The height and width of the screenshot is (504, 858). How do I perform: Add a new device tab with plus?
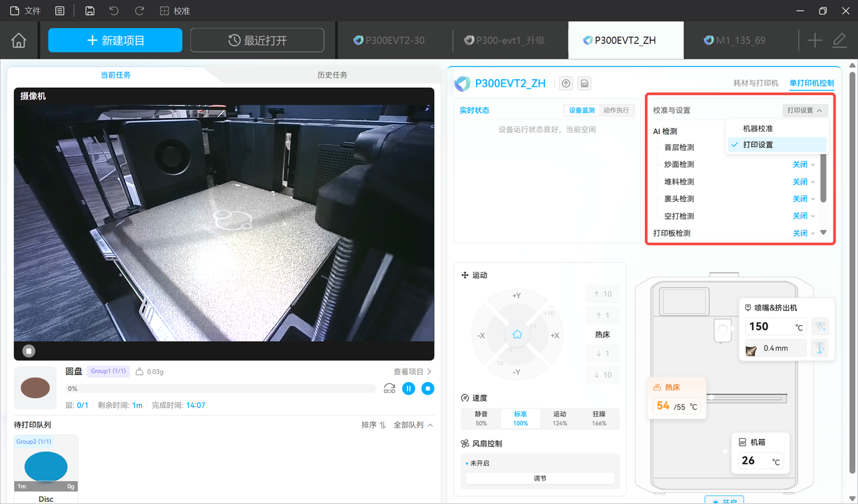814,40
